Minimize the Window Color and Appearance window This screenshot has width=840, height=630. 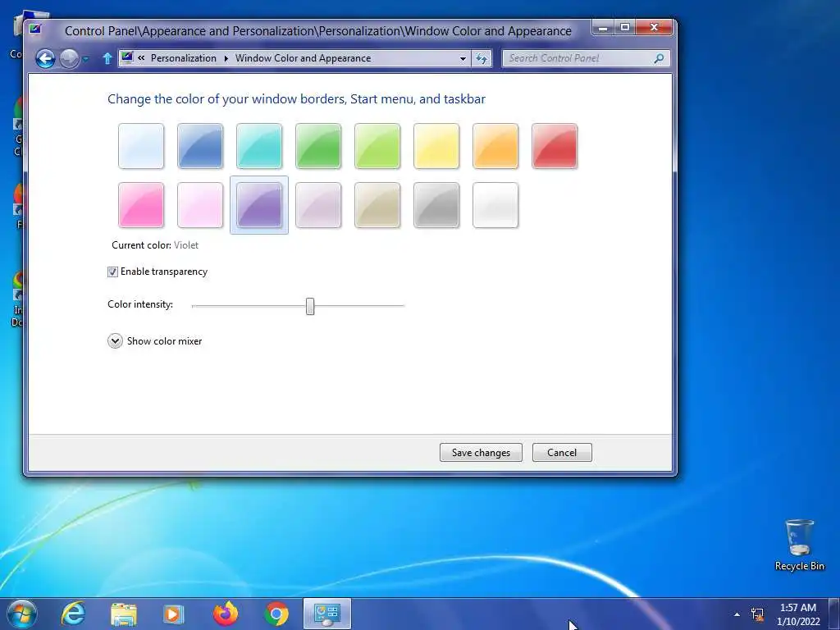tap(603, 27)
